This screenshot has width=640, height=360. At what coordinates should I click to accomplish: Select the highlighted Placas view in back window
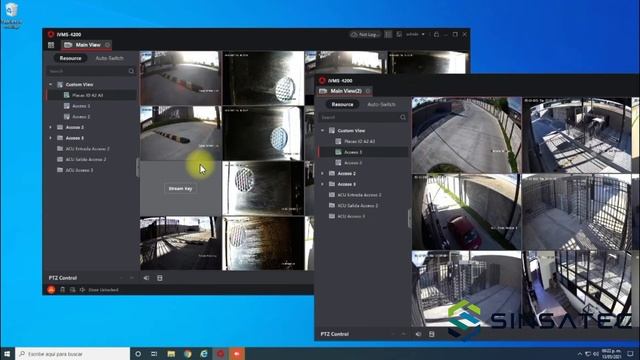pos(92,95)
